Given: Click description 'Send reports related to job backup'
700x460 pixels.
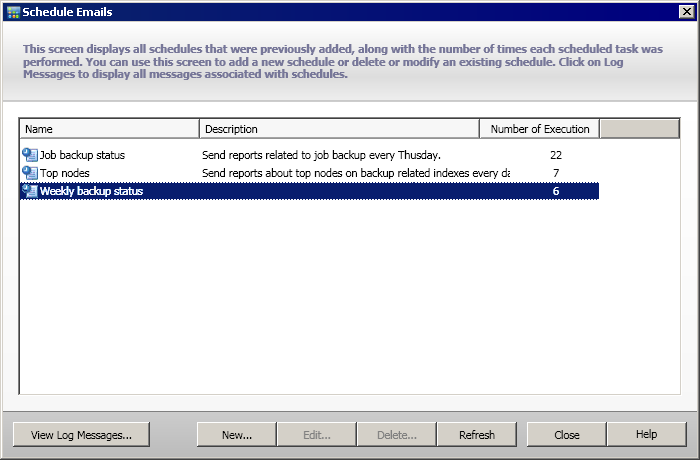Looking at the screenshot, I should (321, 155).
